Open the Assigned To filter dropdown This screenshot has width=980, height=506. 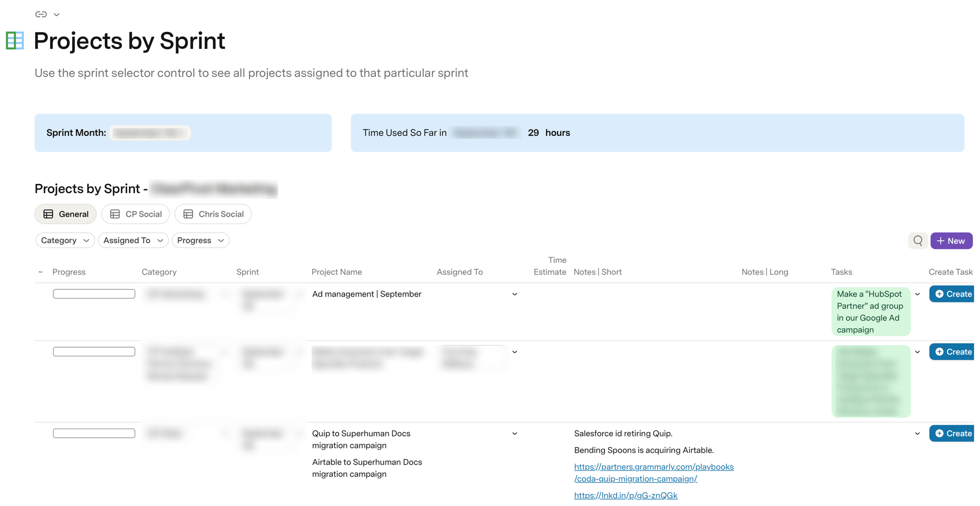tap(133, 240)
